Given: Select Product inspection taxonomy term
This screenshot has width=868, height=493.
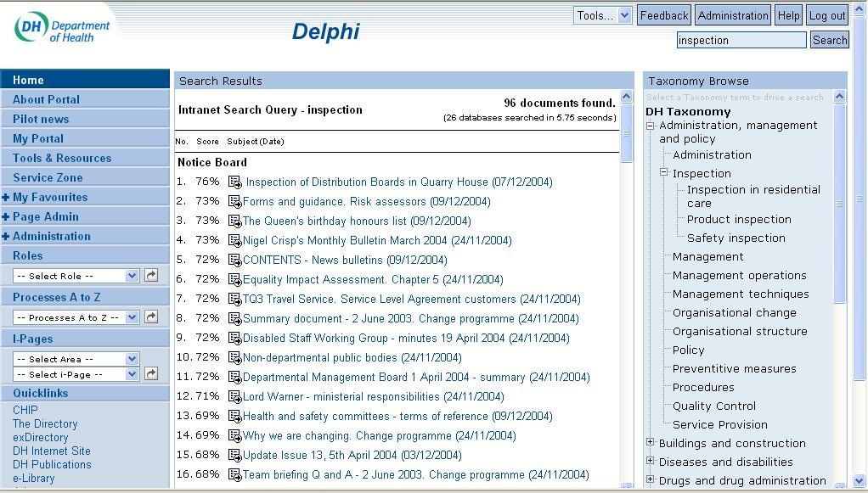Looking at the screenshot, I should (739, 219).
